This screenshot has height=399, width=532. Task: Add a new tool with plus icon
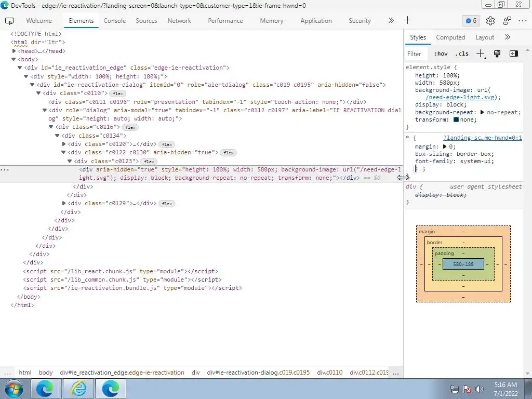(407, 20)
